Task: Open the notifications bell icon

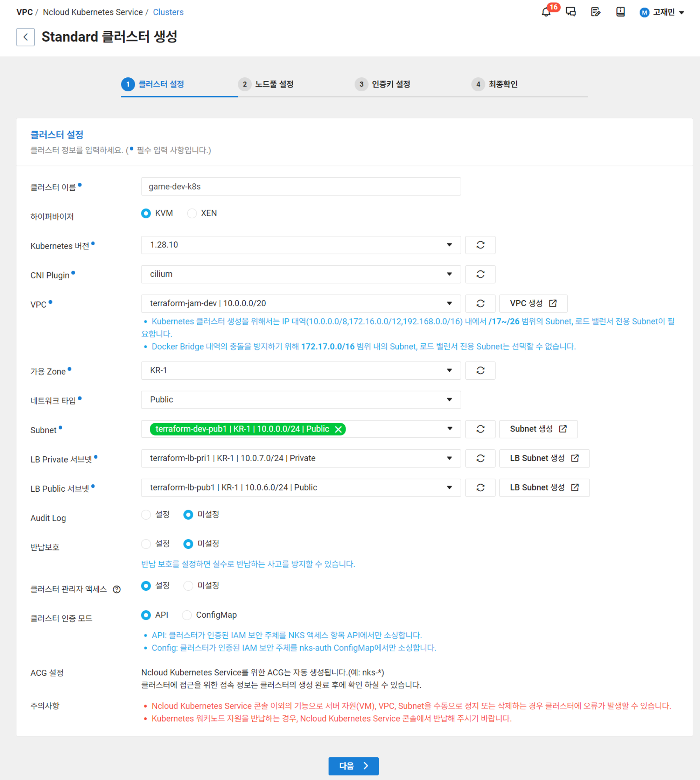Action: click(546, 12)
